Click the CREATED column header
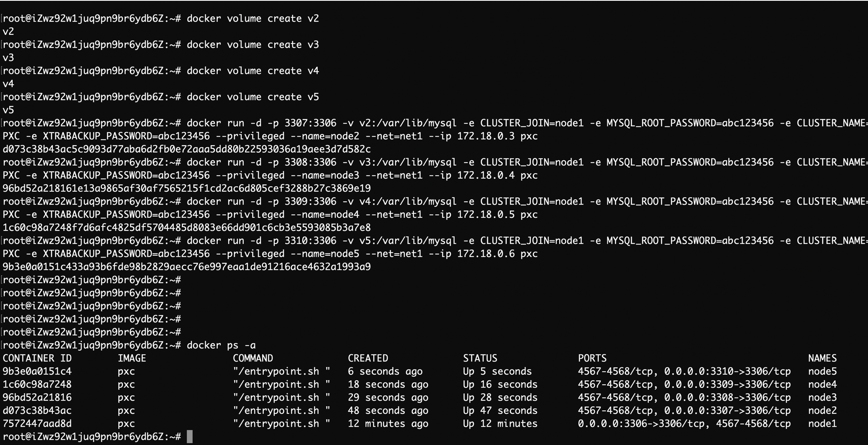The height and width of the screenshot is (445, 868). [x=368, y=358]
